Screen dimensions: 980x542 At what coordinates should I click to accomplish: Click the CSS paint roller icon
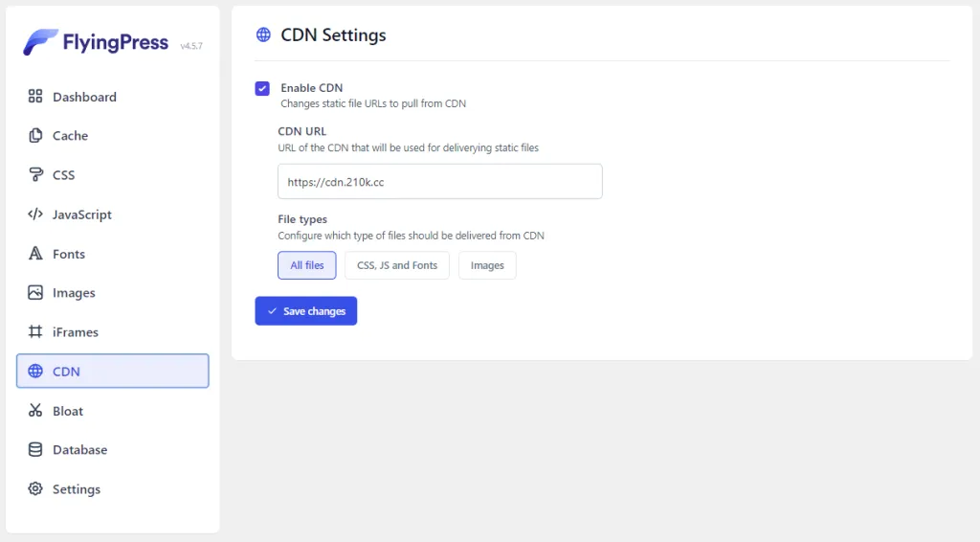[x=35, y=175]
